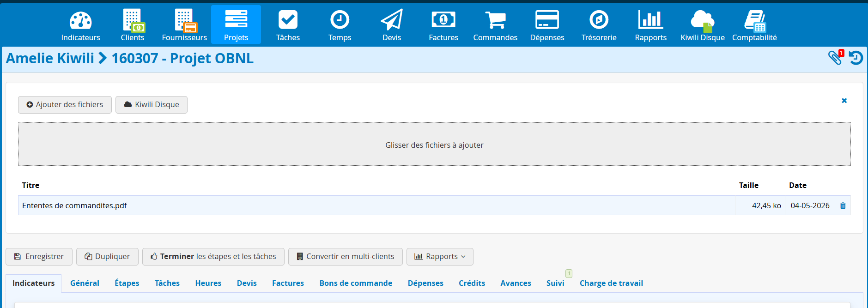Switch to the Heures tab
Viewport: 868px width, 308px height.
208,283
